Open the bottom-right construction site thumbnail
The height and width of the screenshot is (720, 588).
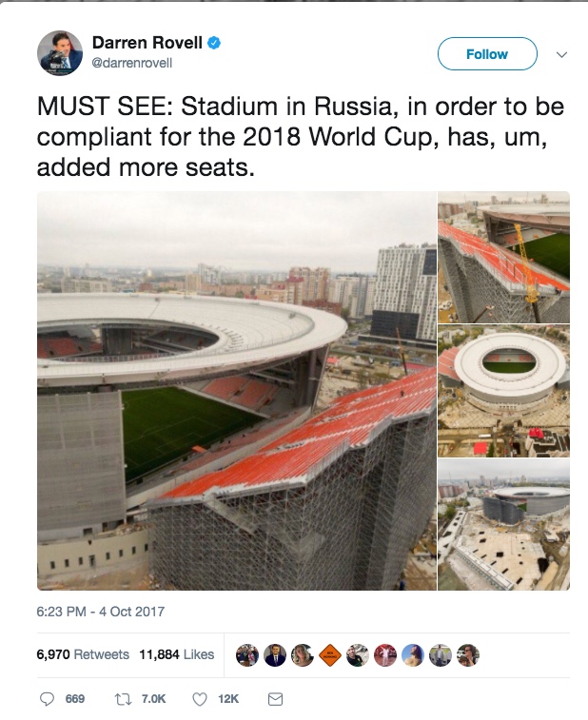(x=503, y=525)
